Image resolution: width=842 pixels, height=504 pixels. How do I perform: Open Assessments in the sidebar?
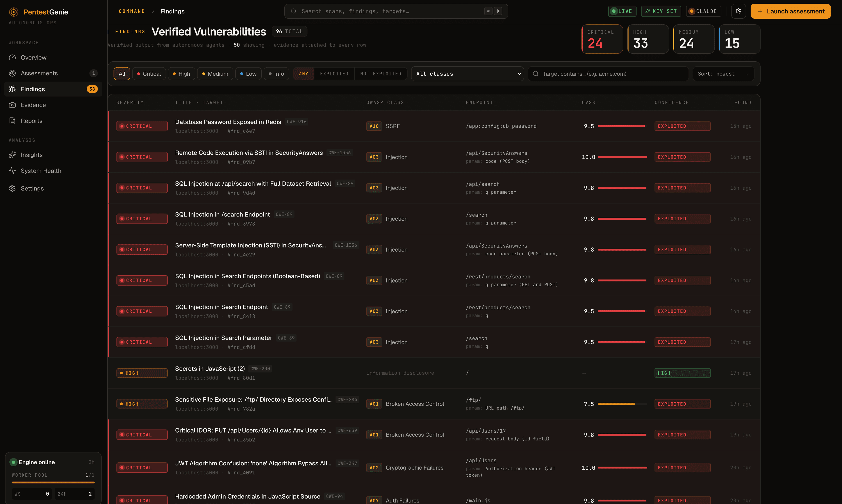(x=53, y=73)
